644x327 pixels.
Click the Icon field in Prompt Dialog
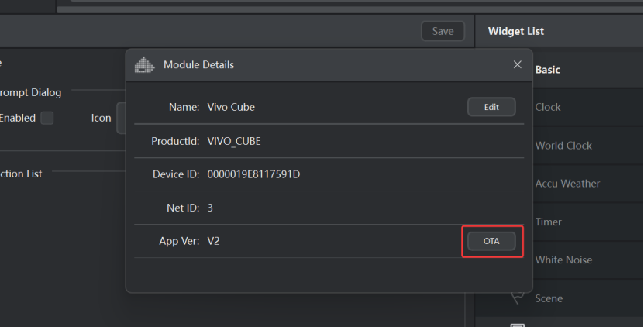click(x=121, y=118)
